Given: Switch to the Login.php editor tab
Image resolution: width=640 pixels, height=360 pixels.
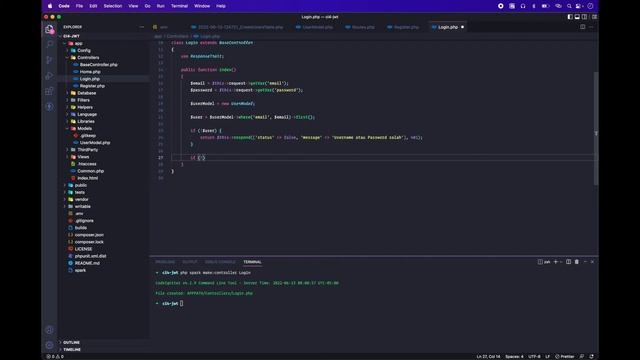Looking at the screenshot, I should (x=448, y=27).
